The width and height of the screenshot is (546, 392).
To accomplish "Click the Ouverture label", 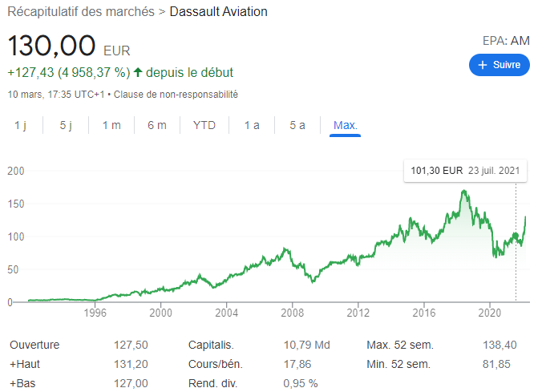I will coord(34,345).
